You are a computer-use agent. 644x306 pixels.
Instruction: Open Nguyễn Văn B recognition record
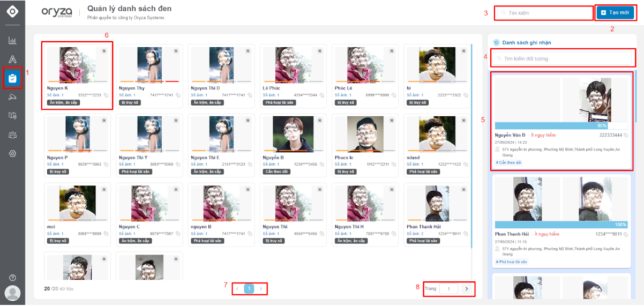[x=561, y=121]
